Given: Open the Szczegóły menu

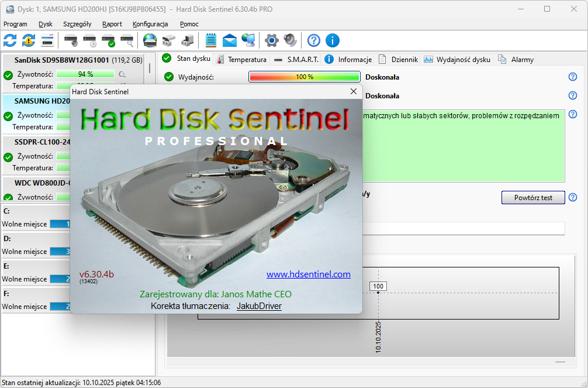Looking at the screenshot, I should 77,24.
